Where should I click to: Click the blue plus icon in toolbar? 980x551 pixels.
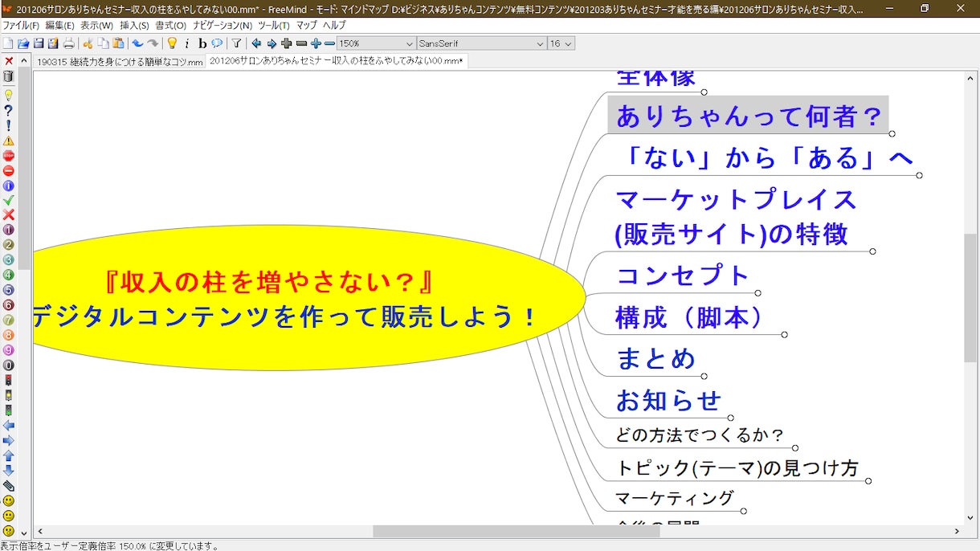click(x=316, y=43)
